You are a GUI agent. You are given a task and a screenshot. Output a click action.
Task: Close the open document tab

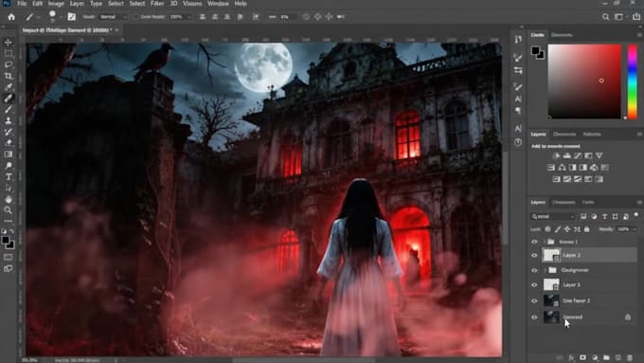(116, 30)
